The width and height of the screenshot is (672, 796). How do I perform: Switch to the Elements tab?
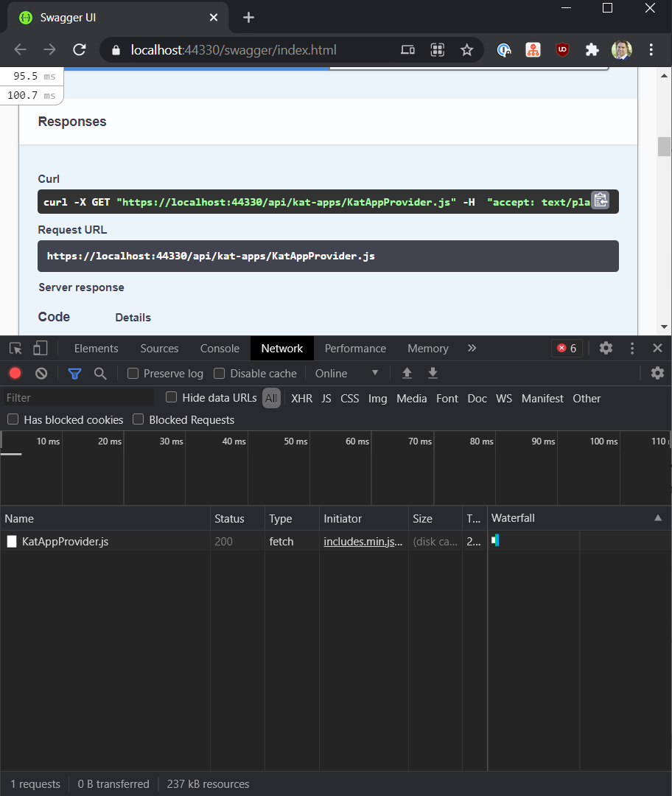96,349
